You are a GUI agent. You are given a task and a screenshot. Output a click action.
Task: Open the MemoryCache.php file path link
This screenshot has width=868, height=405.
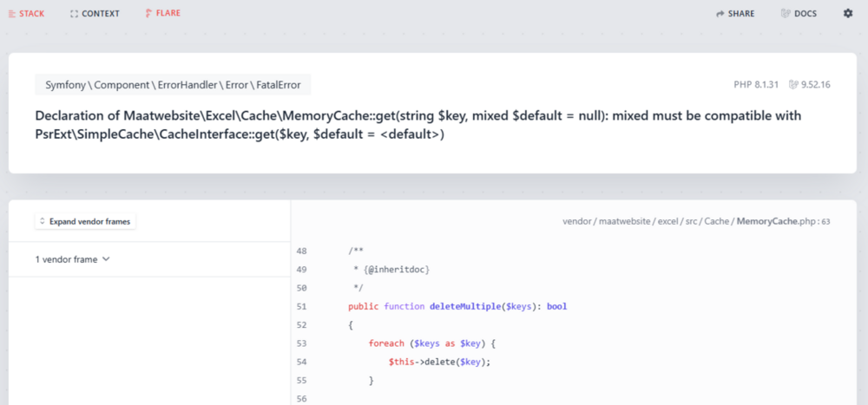pos(696,221)
